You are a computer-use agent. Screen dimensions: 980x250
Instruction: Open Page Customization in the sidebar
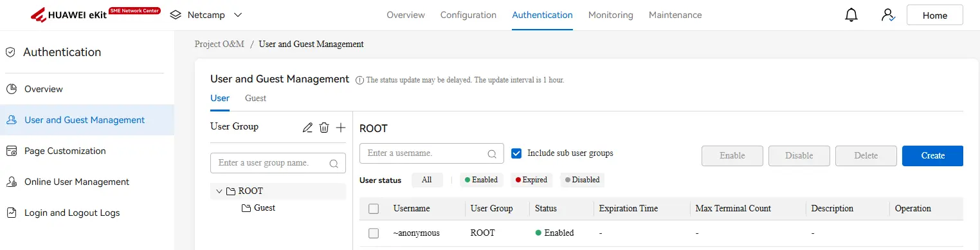(x=87, y=151)
